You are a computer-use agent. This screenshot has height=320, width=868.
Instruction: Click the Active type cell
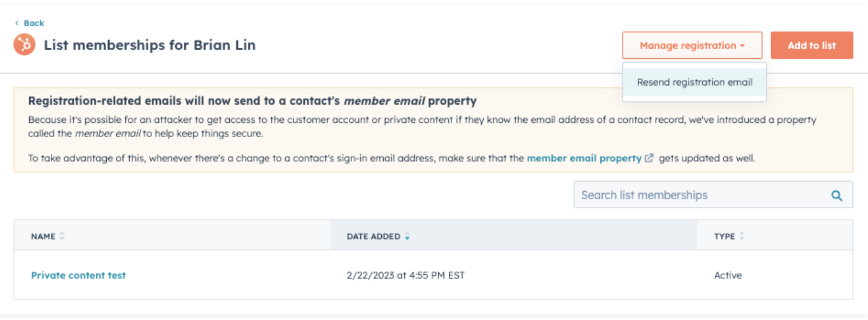(x=728, y=275)
